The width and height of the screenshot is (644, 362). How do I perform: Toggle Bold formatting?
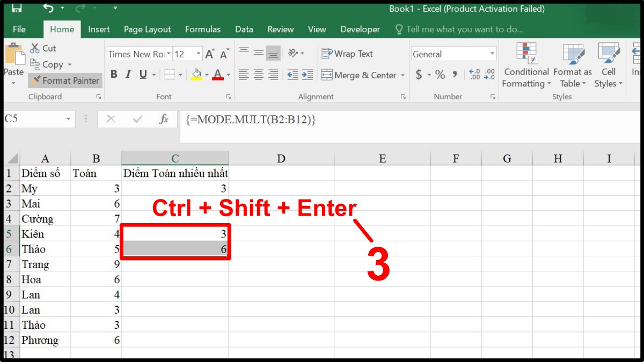tap(114, 75)
